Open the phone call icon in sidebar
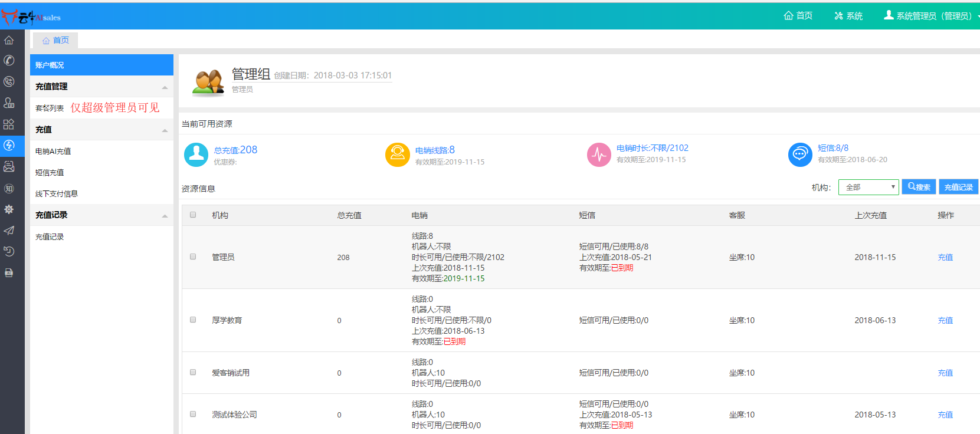 9,60
